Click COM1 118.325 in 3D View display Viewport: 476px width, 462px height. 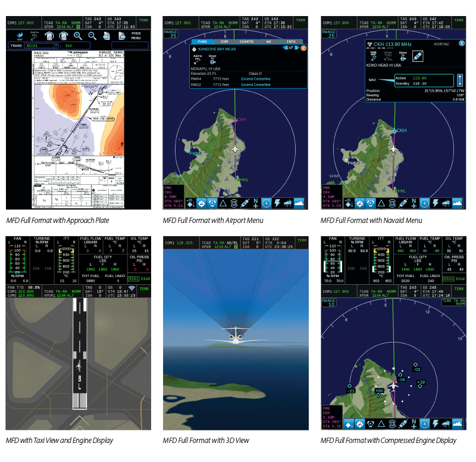pos(179,243)
